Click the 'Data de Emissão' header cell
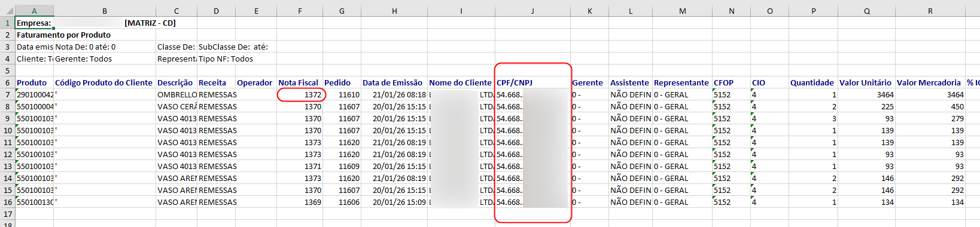Screen dimensions: 980x227 pyautogui.click(x=394, y=82)
